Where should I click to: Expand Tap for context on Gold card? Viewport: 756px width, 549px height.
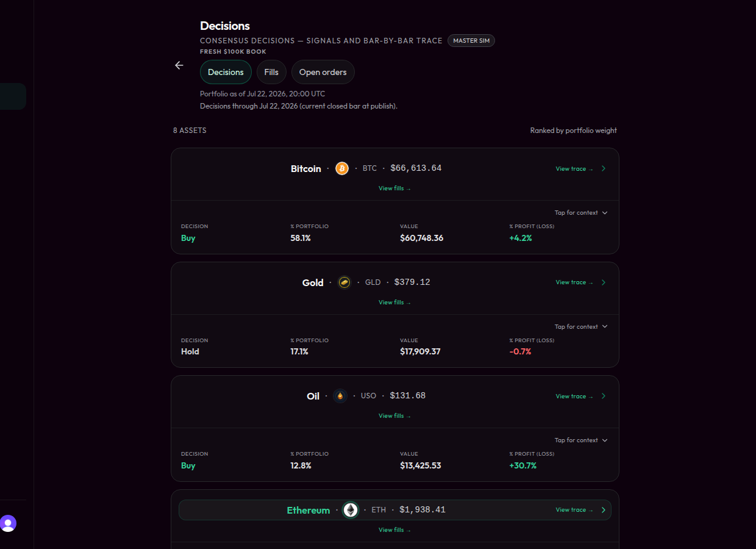(581, 327)
